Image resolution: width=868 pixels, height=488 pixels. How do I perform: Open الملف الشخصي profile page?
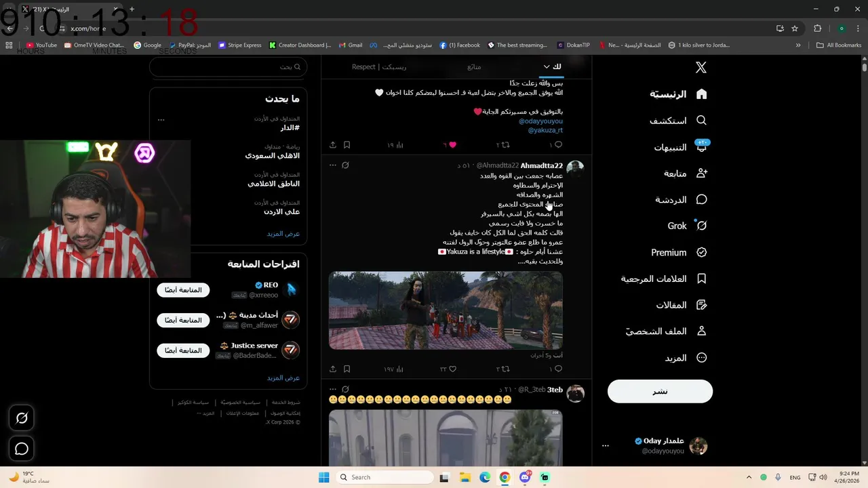click(666, 331)
